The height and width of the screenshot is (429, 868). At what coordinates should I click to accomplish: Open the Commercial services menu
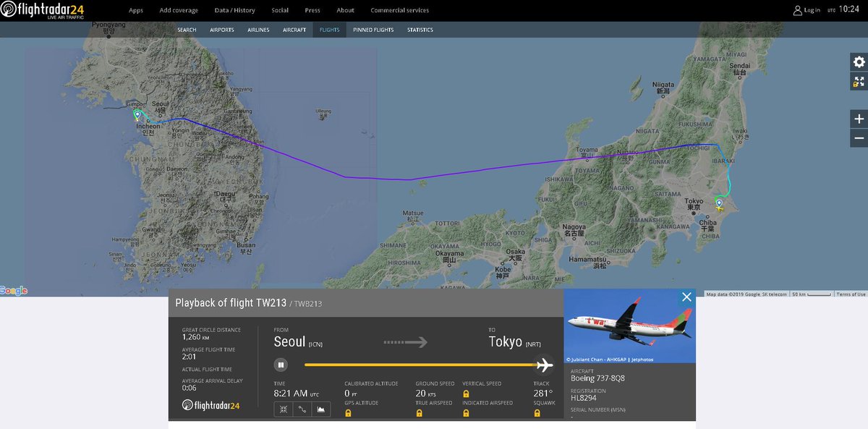pyautogui.click(x=399, y=10)
